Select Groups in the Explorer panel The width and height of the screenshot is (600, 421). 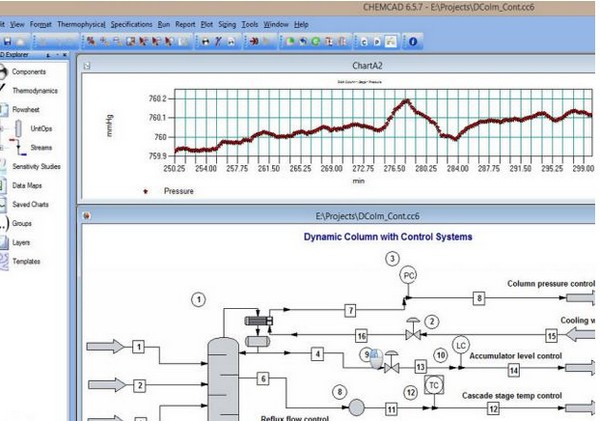(x=22, y=224)
